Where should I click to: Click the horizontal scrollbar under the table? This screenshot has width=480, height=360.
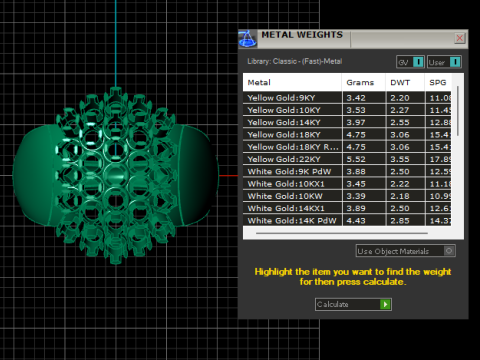click(x=342, y=233)
